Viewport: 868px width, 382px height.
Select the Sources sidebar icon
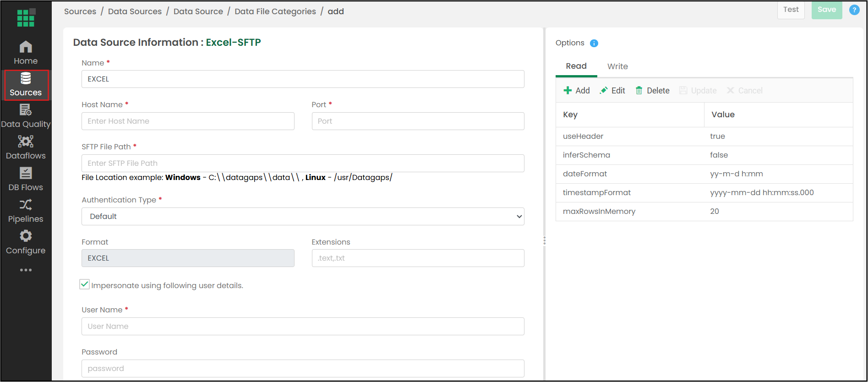(x=26, y=79)
